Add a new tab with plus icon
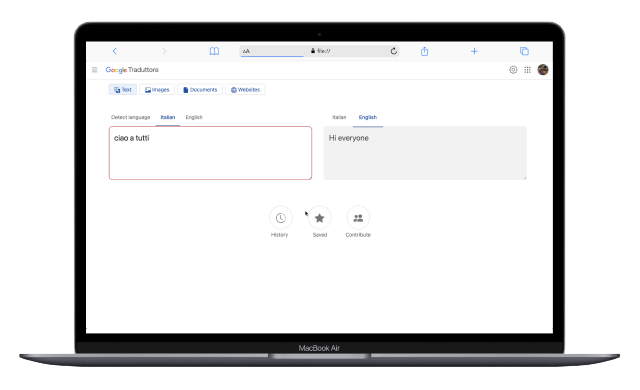This screenshot has width=640, height=390. [x=474, y=51]
